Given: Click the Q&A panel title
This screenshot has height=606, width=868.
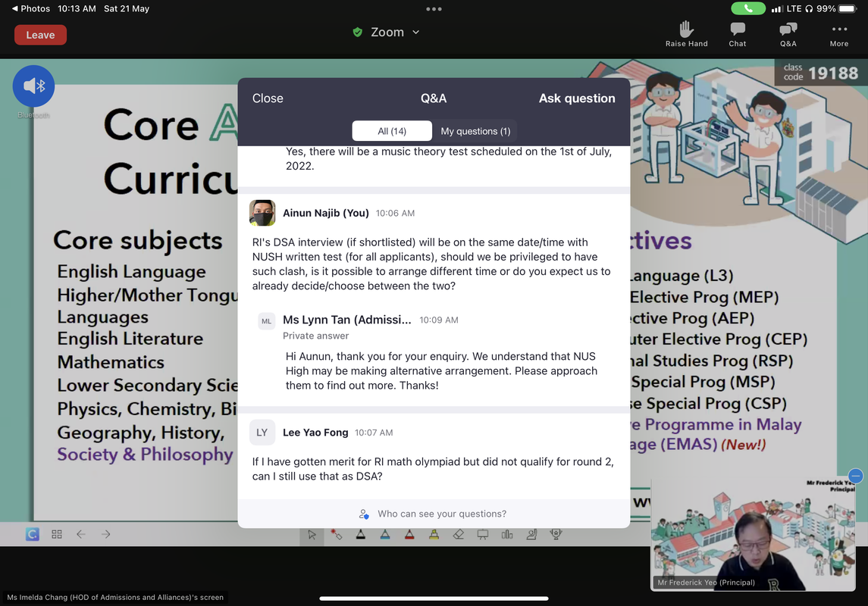Looking at the screenshot, I should pyautogui.click(x=434, y=98).
